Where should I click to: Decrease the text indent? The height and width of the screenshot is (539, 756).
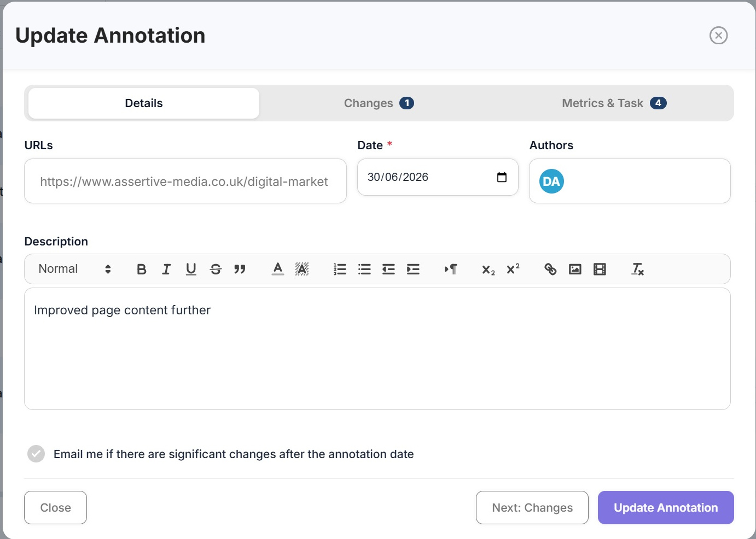[x=388, y=269]
